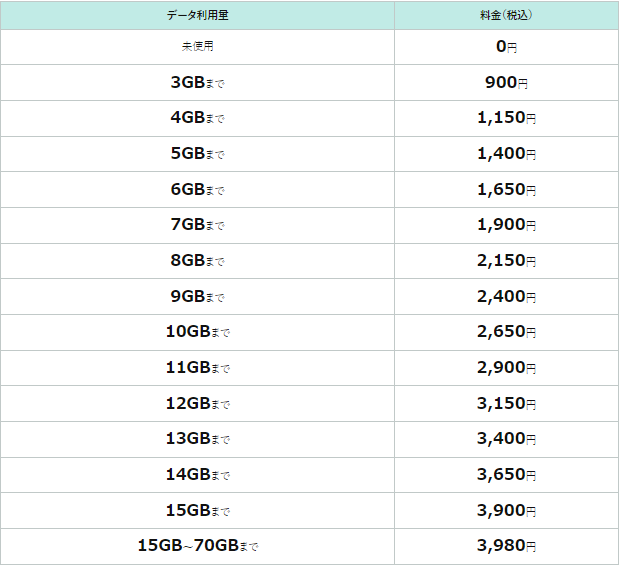622x565 pixels.
Task: Click the 料金(税込) column header
Action: [506, 15]
